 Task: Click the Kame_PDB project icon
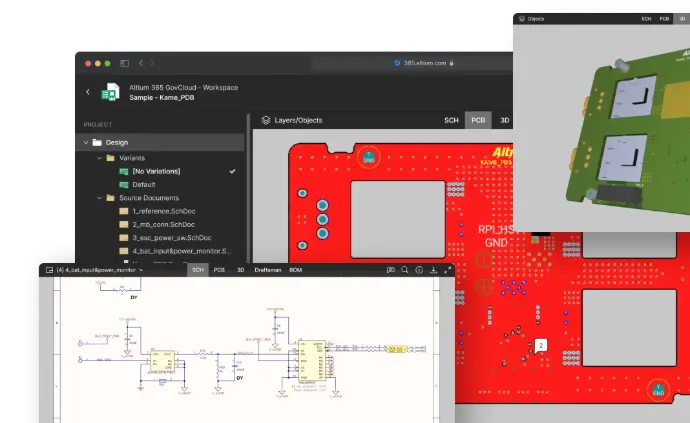point(110,92)
